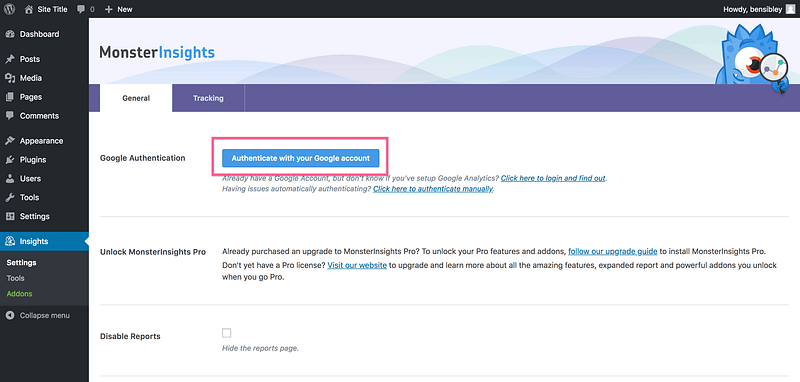
Task: Click the Tools wrench icon
Action: [10, 197]
